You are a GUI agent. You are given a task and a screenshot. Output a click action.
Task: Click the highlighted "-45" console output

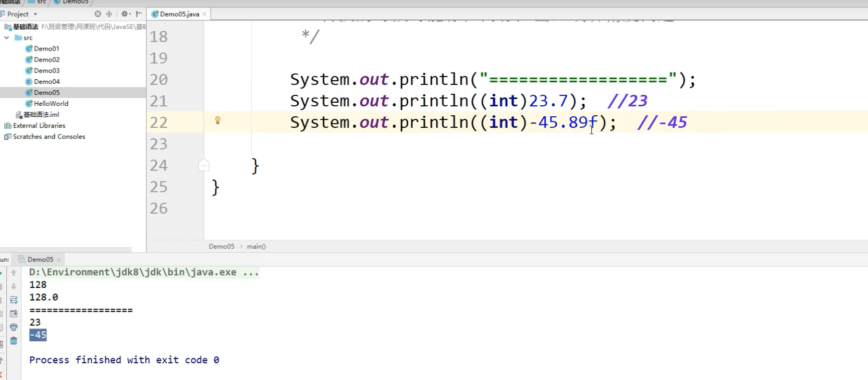pos(38,335)
